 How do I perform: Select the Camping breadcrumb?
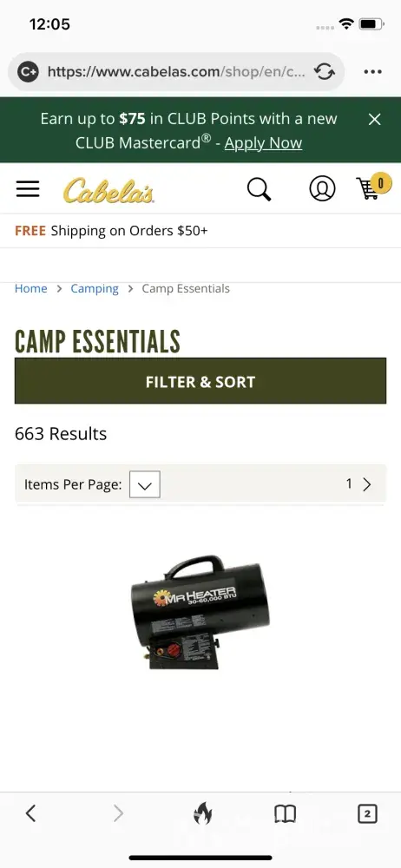[95, 288]
